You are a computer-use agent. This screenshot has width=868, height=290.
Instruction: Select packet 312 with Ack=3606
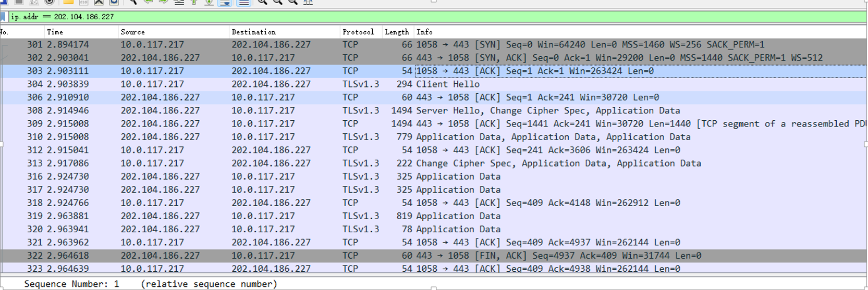[x=434, y=150]
